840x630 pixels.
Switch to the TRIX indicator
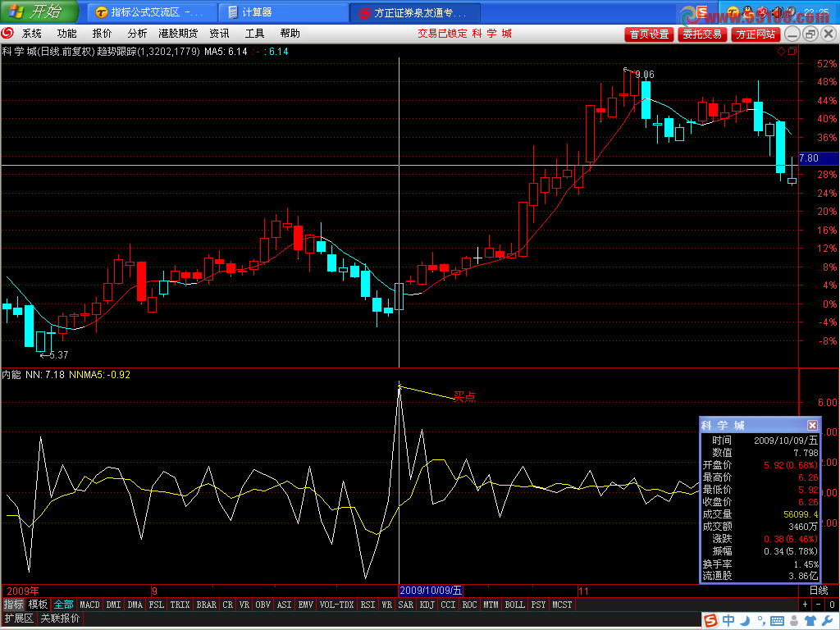180,605
